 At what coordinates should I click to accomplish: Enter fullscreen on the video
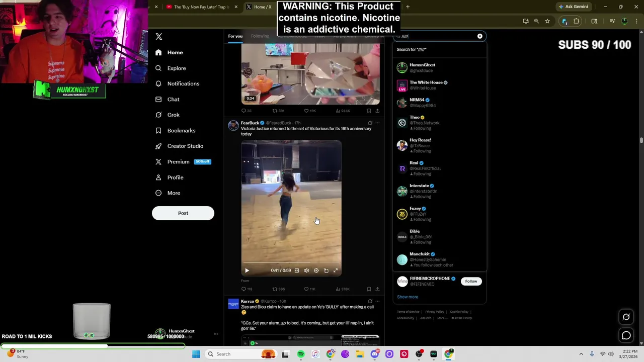click(x=336, y=270)
